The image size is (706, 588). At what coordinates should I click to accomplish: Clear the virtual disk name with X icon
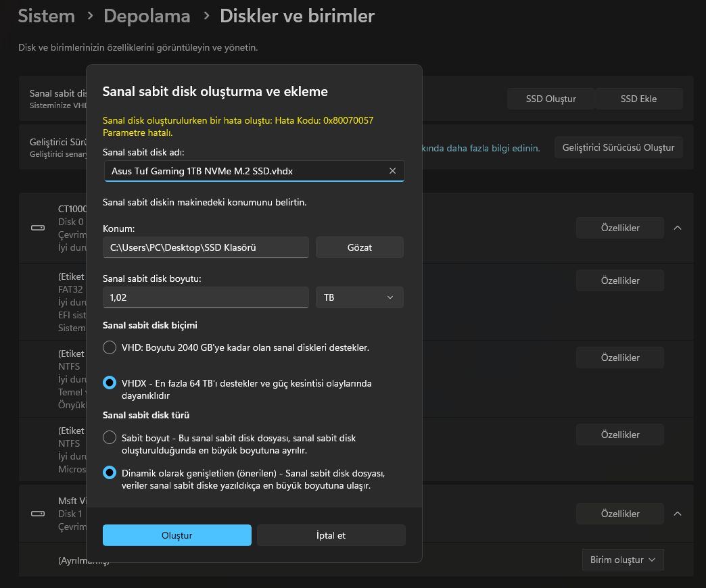(392, 171)
